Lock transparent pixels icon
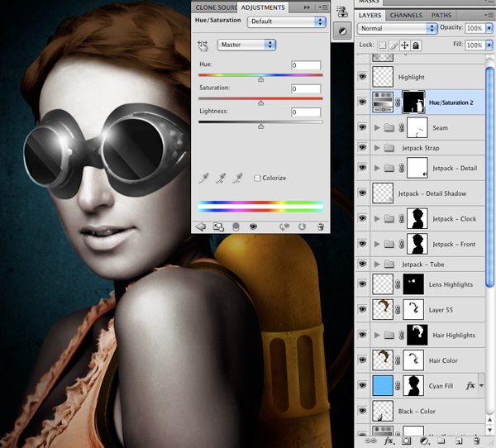Image resolution: width=496 pixels, height=448 pixels. tap(383, 45)
